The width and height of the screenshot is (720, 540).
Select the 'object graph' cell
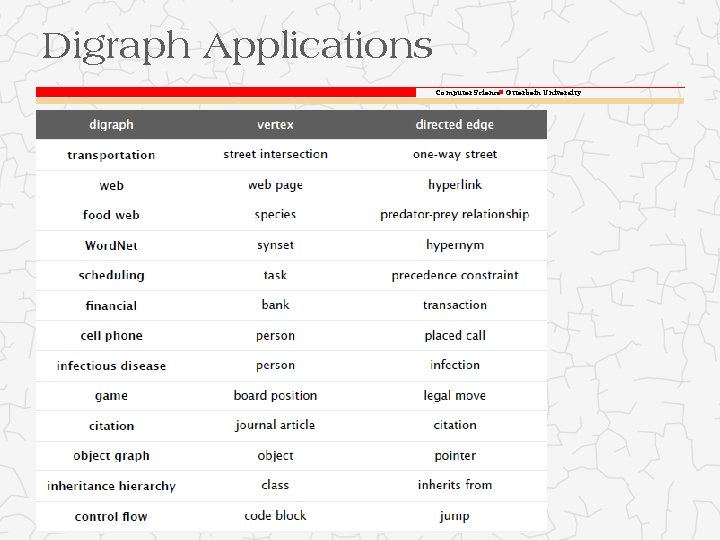pyautogui.click(x=111, y=456)
